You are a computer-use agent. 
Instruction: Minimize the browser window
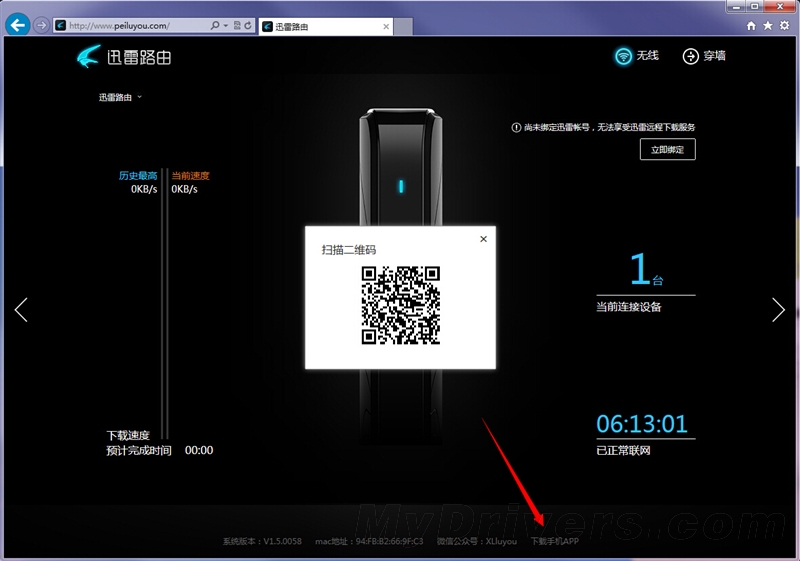point(736,6)
